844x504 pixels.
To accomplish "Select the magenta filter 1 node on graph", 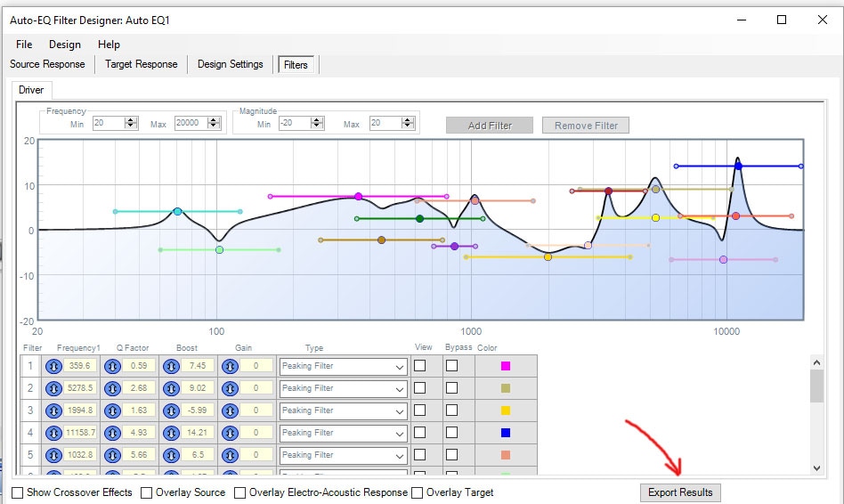I will pos(359,197).
